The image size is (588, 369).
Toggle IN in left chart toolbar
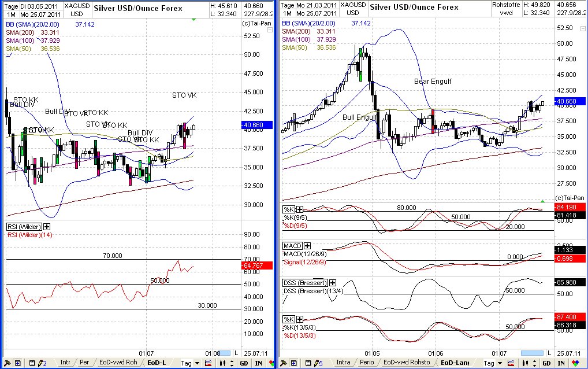click(258, 363)
